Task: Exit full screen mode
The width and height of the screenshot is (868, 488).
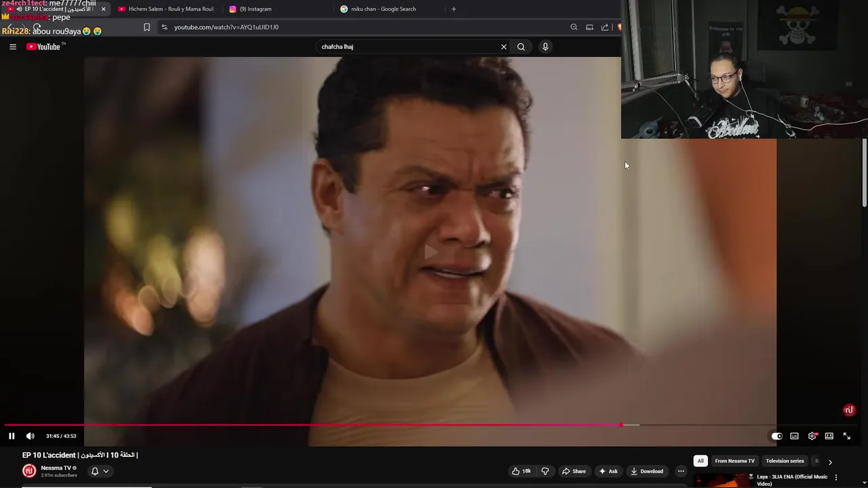Action: click(846, 436)
